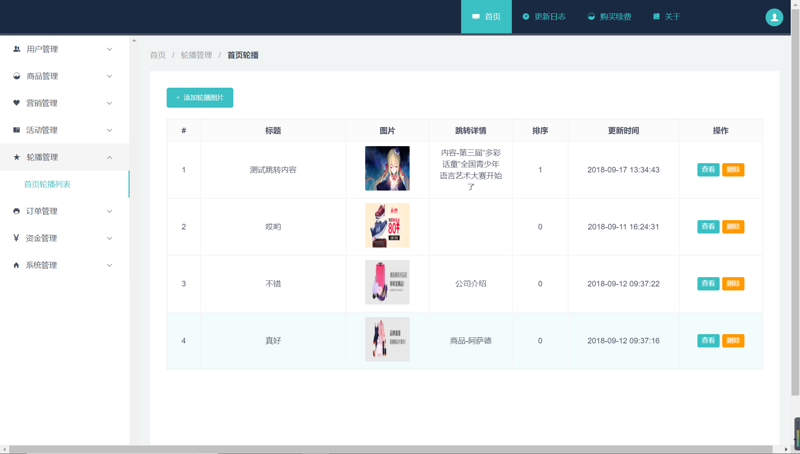Open the 首页 top navigation tab
Viewport: 800px width, 454px height.
tap(486, 17)
